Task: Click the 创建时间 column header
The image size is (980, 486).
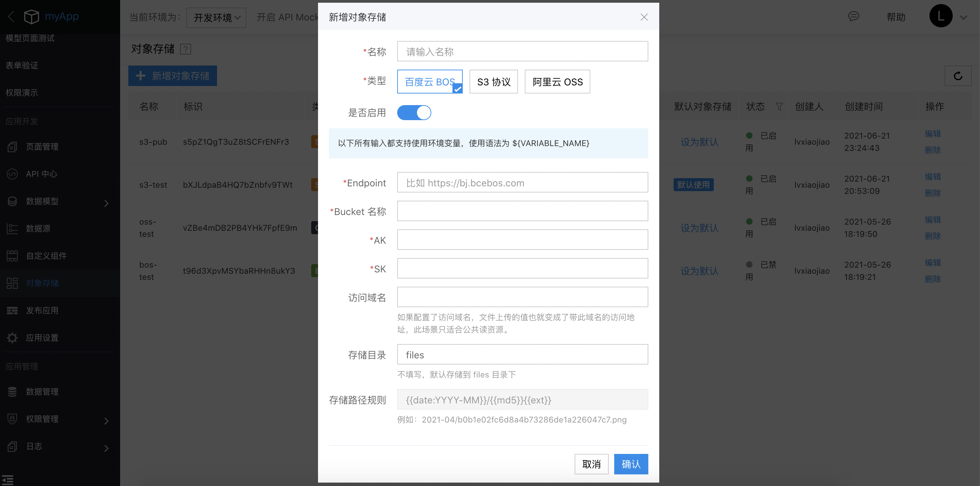Action: click(864, 106)
